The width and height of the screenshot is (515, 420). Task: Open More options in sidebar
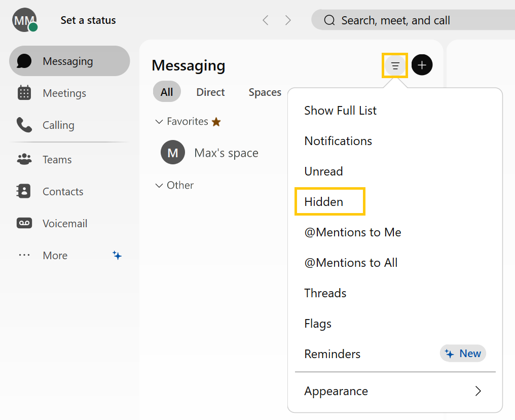[x=55, y=255]
